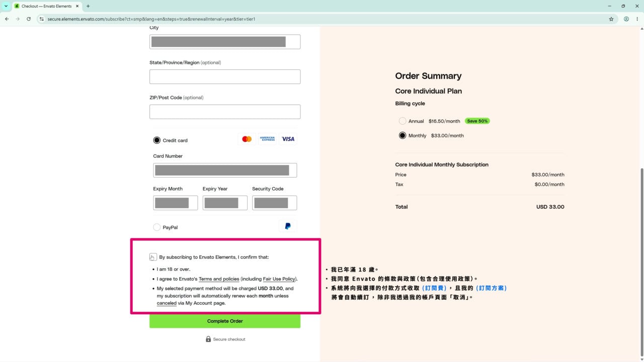Click the $0.00/month tax value
This screenshot has width=644, height=362.
pos(549,185)
